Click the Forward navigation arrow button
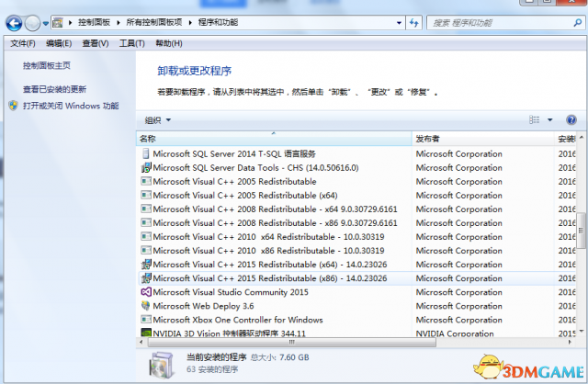 pyautogui.click(x=33, y=23)
